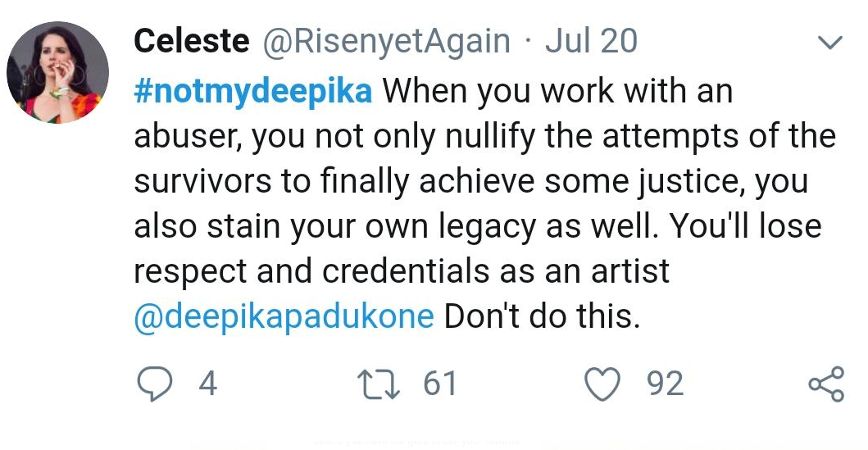Screen dimensions: 868x450
Task: Click the reply count of 4
Action: click(207, 384)
